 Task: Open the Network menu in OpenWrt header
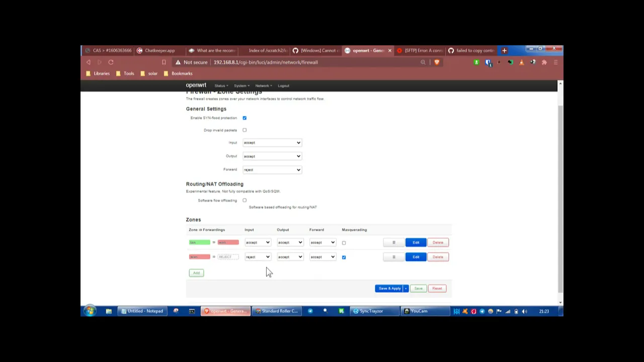(x=263, y=86)
